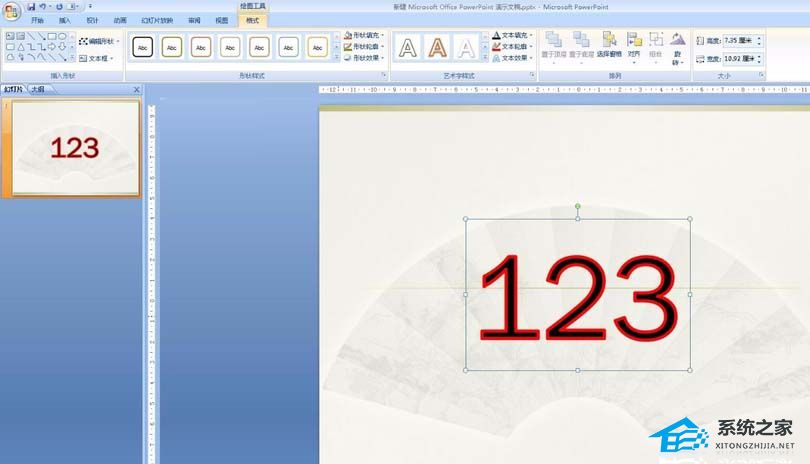
Task: Switch to 幻灯片 (Slides) pane tab
Action: [x=13, y=89]
